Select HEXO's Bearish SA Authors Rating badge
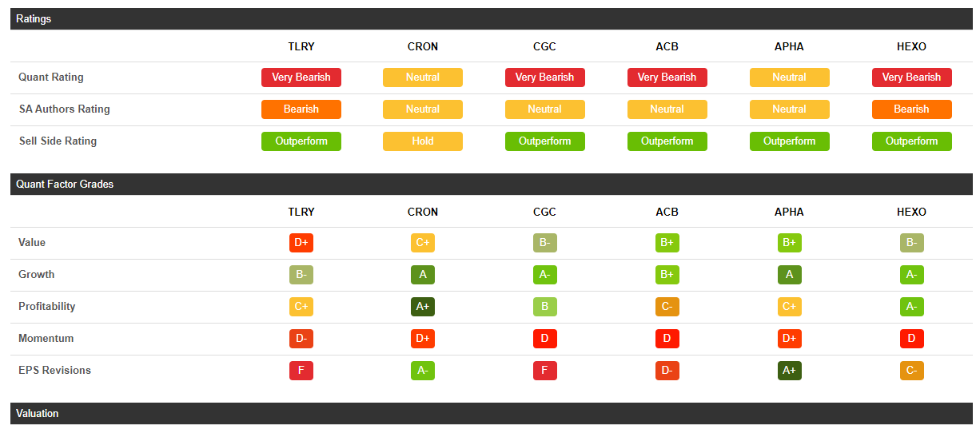Screen dimensions: 980x429 click(x=911, y=109)
